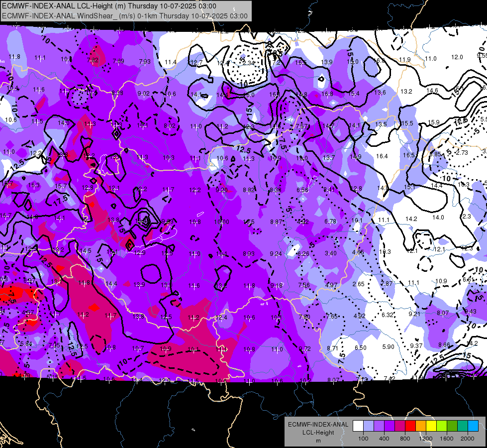Click the grid value 8.66
Viewport: 487px width, 448px height.
click(444, 344)
